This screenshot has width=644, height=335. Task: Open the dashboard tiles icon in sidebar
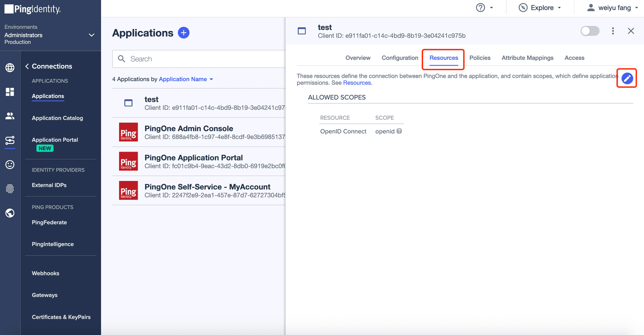(x=10, y=92)
